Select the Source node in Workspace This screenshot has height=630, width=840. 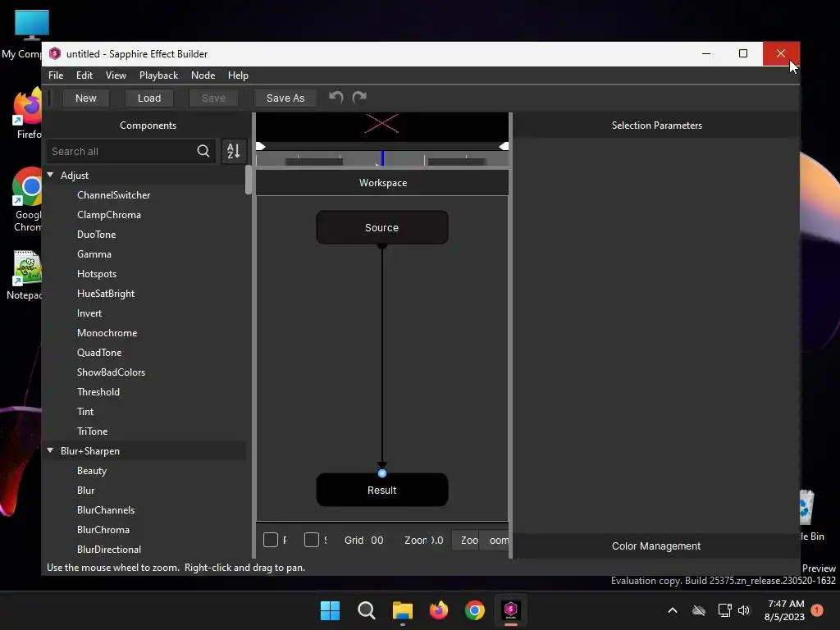[382, 227]
